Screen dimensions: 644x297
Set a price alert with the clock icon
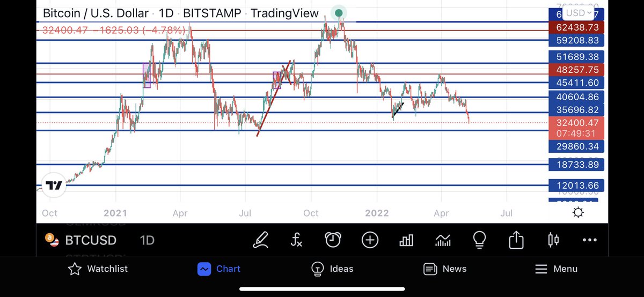point(333,240)
